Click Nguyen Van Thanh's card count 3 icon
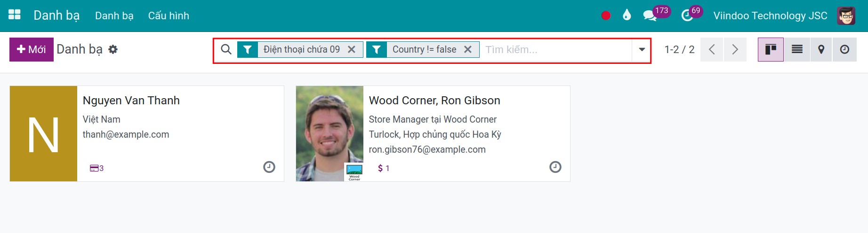868x233 pixels. tap(96, 168)
